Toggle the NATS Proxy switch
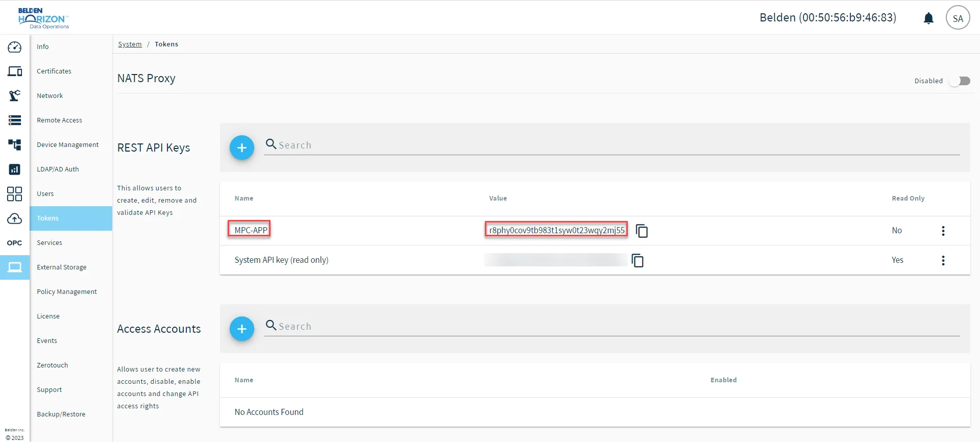 coord(960,81)
